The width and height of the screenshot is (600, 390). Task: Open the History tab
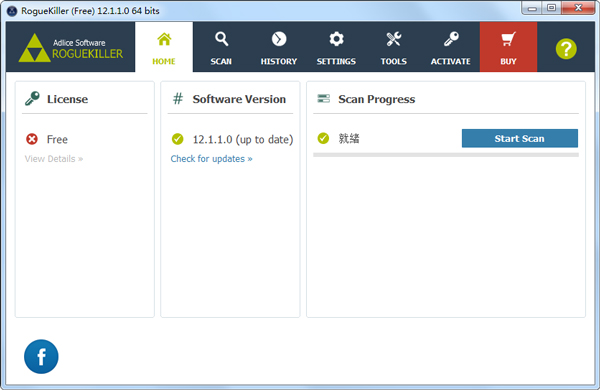(x=279, y=47)
